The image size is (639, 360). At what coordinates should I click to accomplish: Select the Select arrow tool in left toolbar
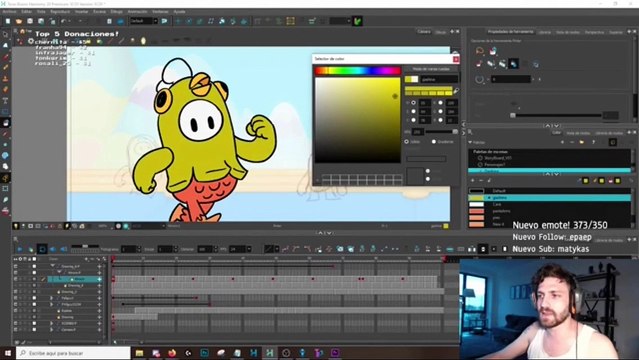[x=5, y=35]
